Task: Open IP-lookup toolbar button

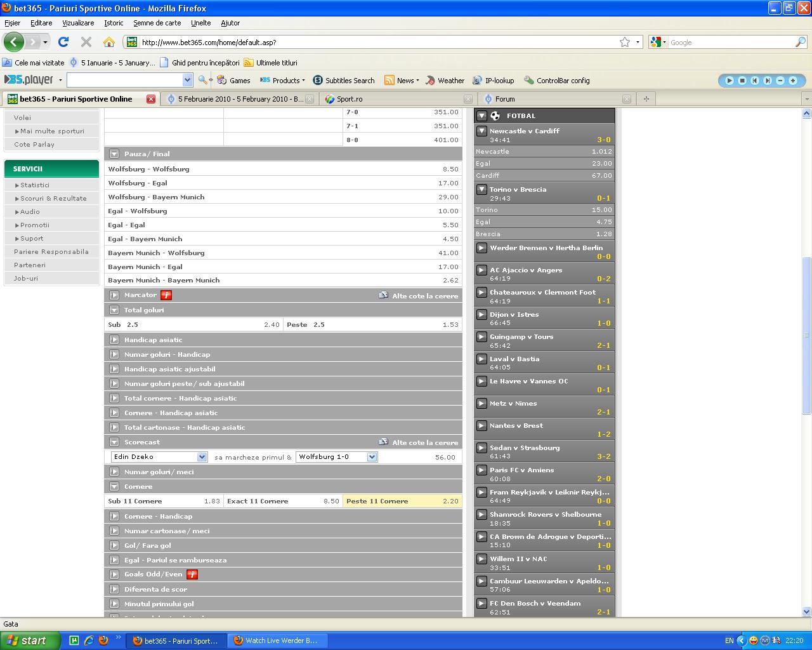Action: click(494, 81)
